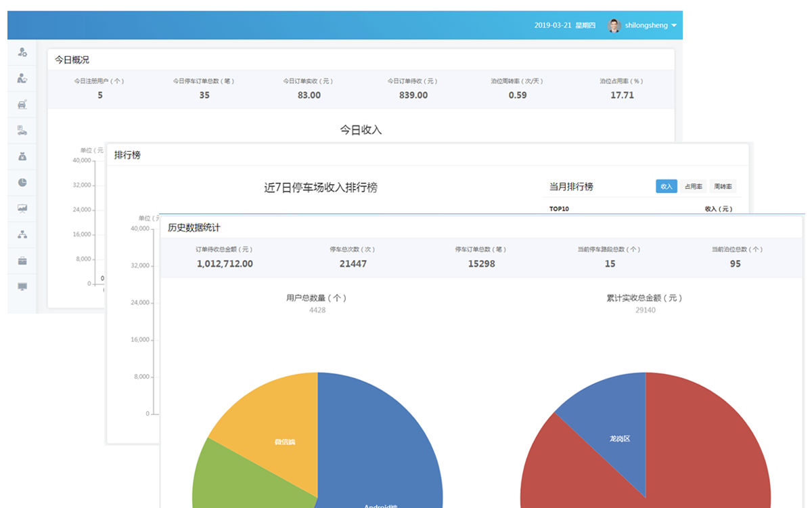Click the 近7日停车场收入排行榜 chart title
Screen dimensions: 812x508
coord(321,188)
